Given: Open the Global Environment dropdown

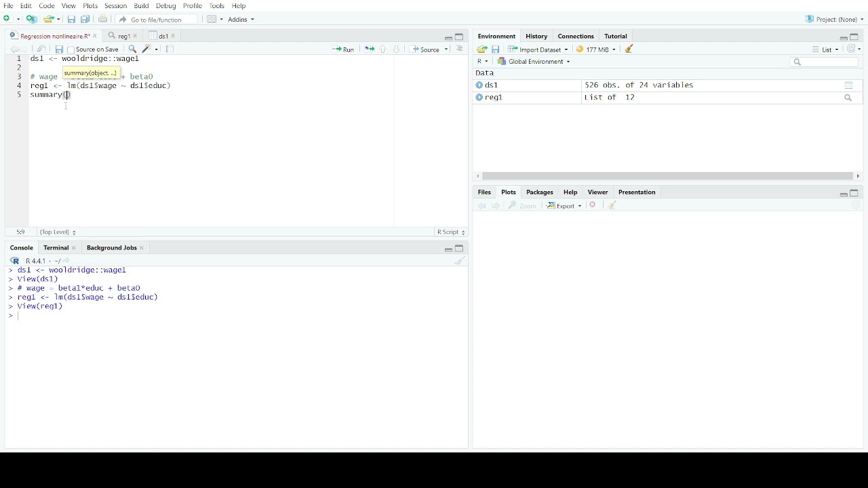Looking at the screenshot, I should tap(534, 62).
